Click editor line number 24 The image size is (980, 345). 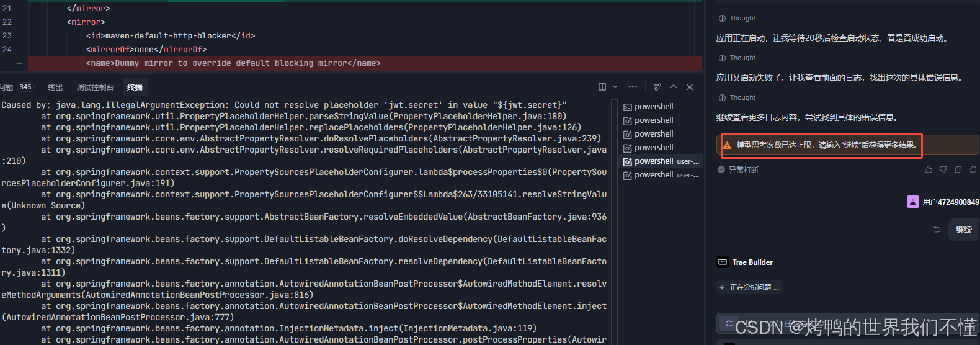coord(7,49)
